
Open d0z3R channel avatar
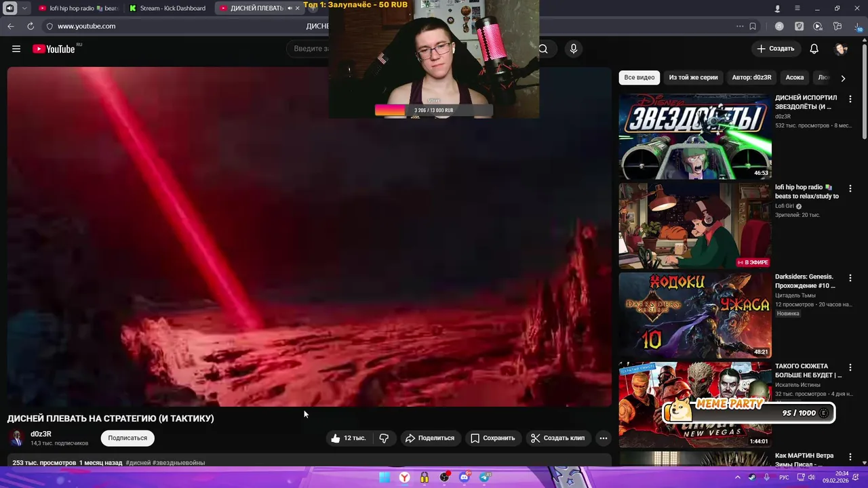tap(17, 438)
